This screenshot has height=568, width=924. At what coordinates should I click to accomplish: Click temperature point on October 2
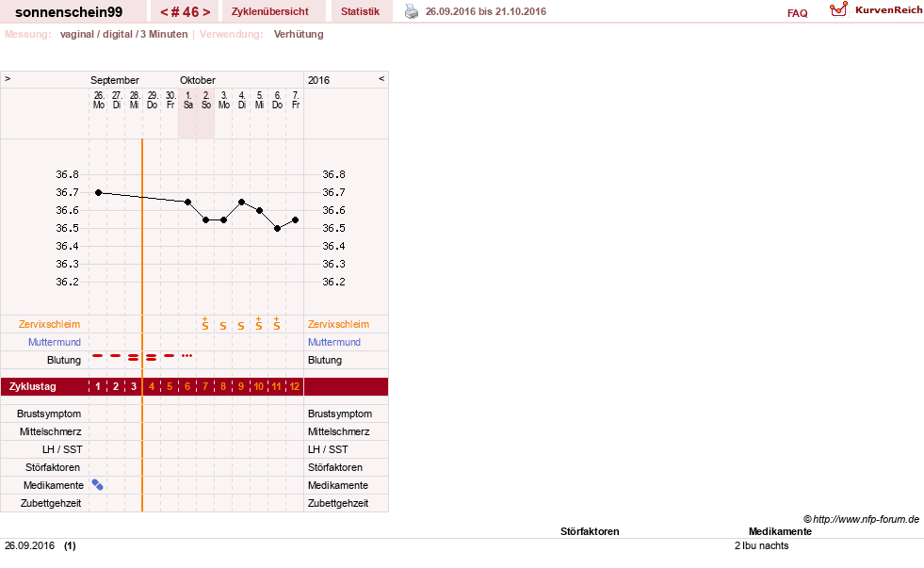tap(205, 219)
